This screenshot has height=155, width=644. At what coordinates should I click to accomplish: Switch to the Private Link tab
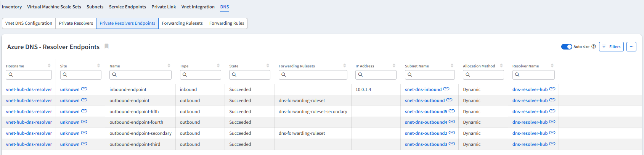[x=164, y=7]
